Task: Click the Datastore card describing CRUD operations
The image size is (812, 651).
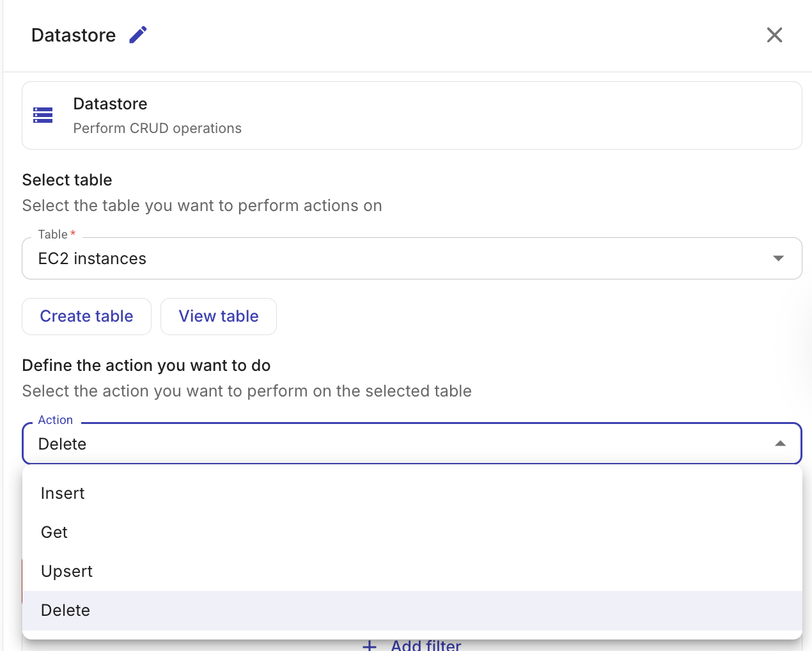Action: pyautogui.click(x=412, y=115)
